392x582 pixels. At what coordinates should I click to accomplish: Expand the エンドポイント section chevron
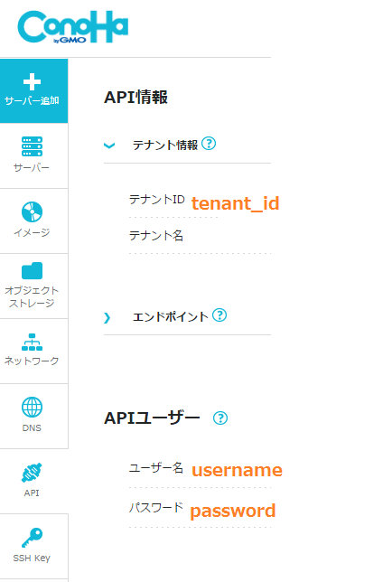[107, 318]
